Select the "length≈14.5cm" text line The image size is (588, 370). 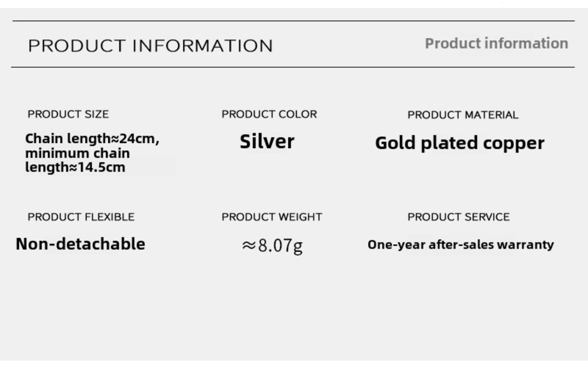click(75, 167)
